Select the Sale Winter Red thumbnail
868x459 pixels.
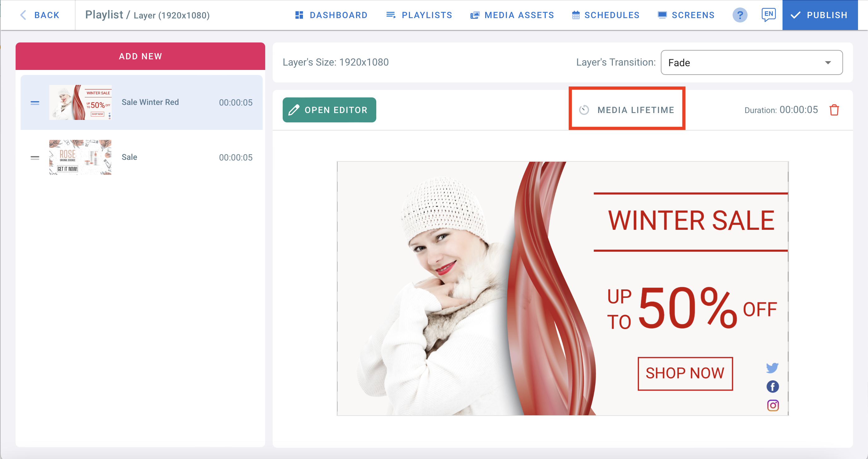80,102
